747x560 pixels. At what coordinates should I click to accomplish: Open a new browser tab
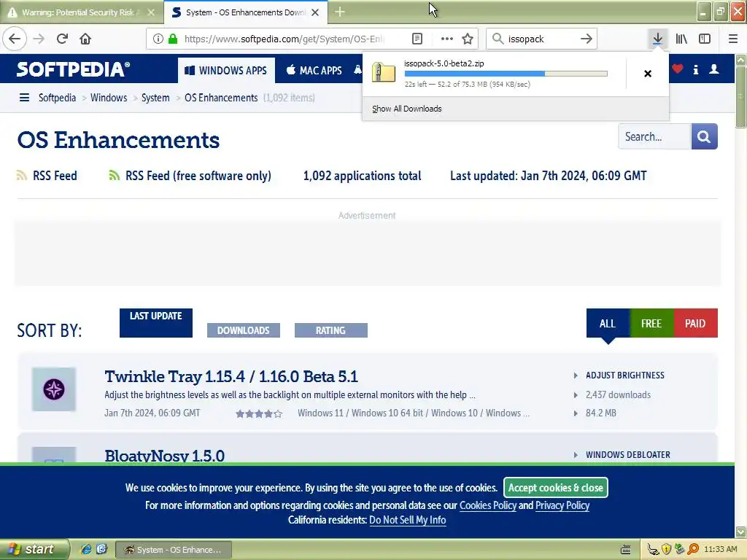tap(340, 12)
